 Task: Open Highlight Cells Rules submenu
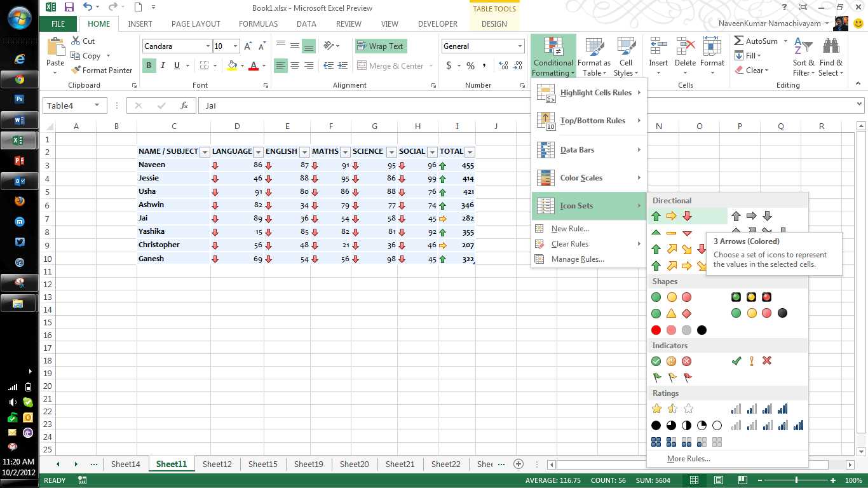click(x=588, y=93)
